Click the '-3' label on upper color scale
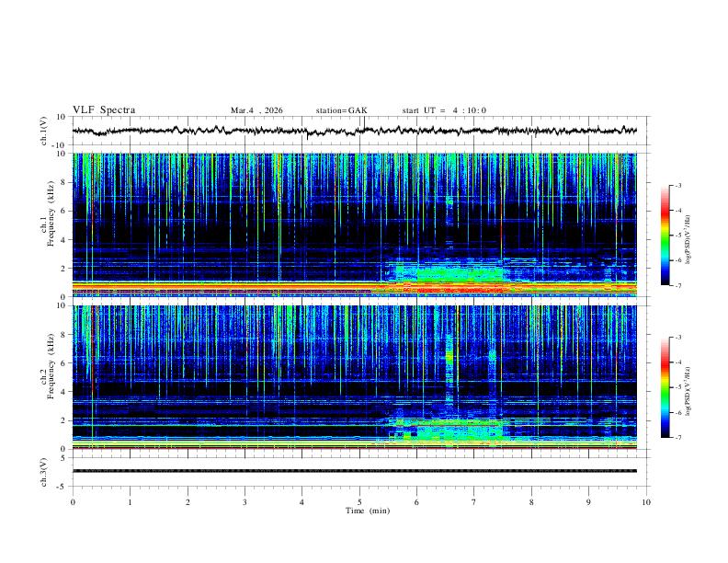The image size is (728, 563). click(x=677, y=185)
